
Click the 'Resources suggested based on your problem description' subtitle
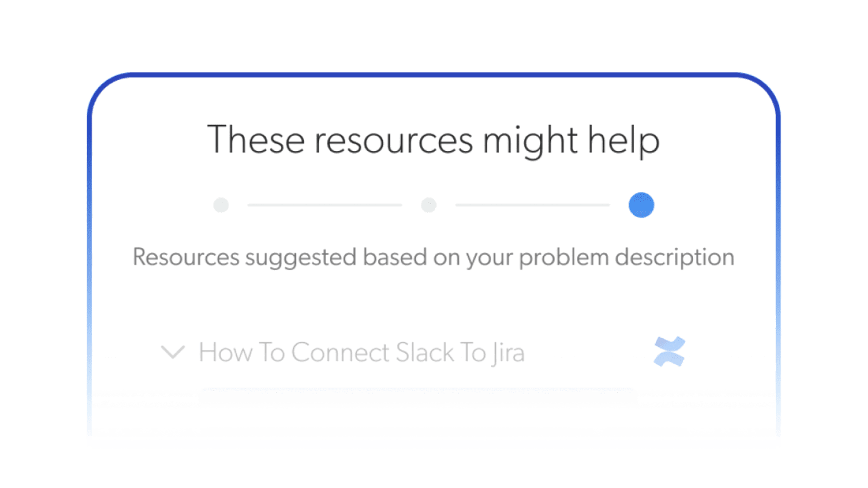click(x=433, y=258)
